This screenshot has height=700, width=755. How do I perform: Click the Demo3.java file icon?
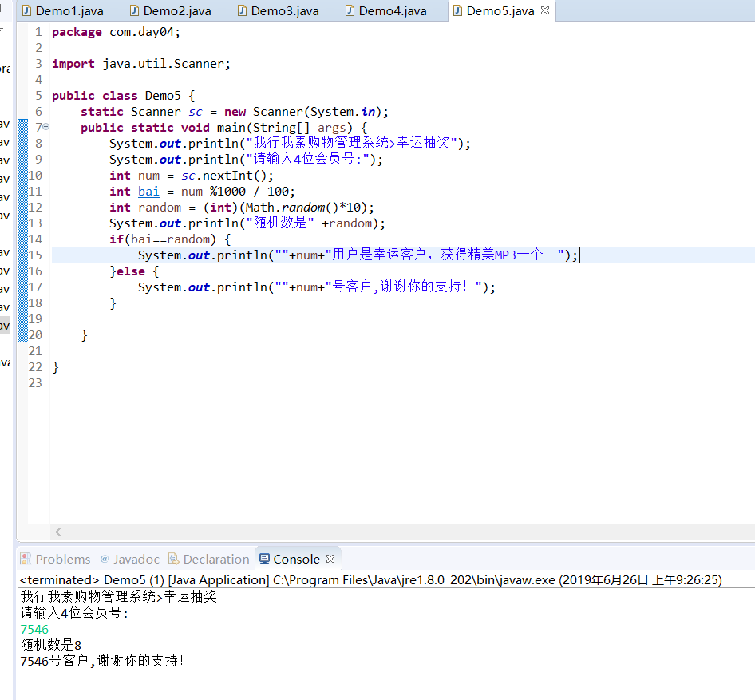point(242,11)
